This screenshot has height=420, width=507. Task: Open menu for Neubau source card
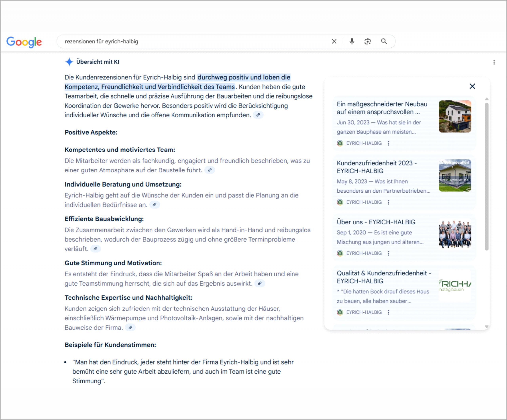click(x=388, y=143)
